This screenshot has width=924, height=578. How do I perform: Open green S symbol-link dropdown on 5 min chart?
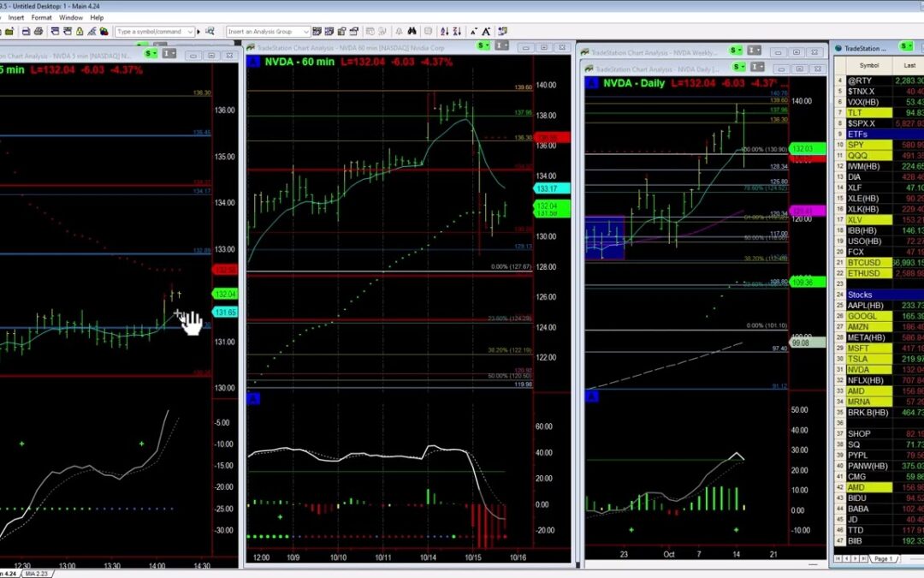[x=151, y=54]
